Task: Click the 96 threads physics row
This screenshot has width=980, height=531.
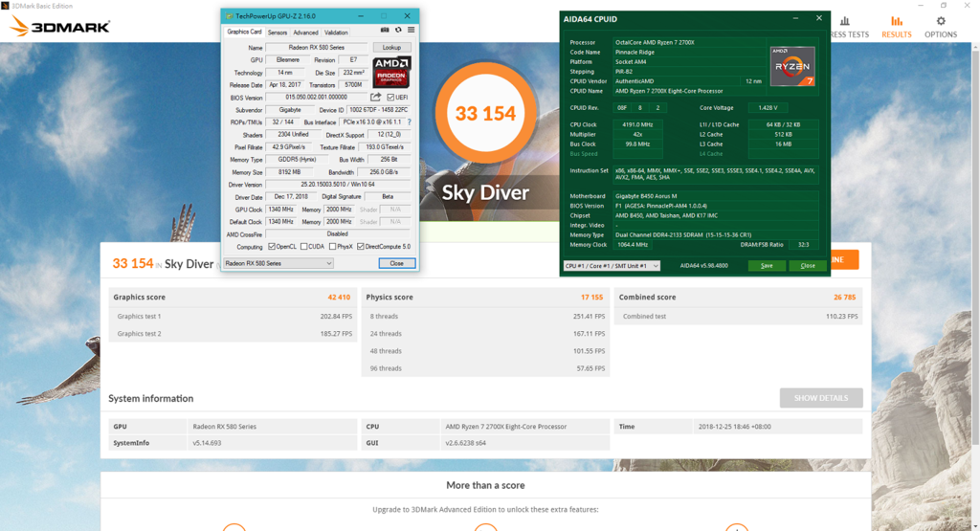Action: [485, 368]
